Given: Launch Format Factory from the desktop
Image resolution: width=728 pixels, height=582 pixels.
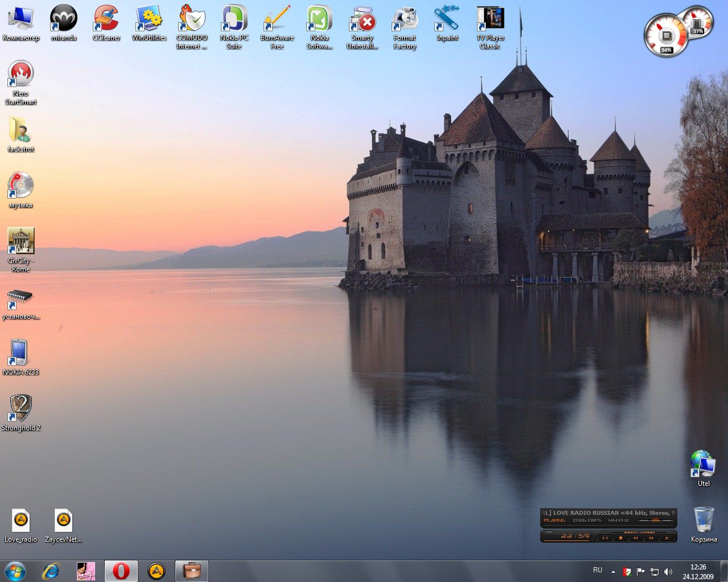Looking at the screenshot, I should pos(405,19).
